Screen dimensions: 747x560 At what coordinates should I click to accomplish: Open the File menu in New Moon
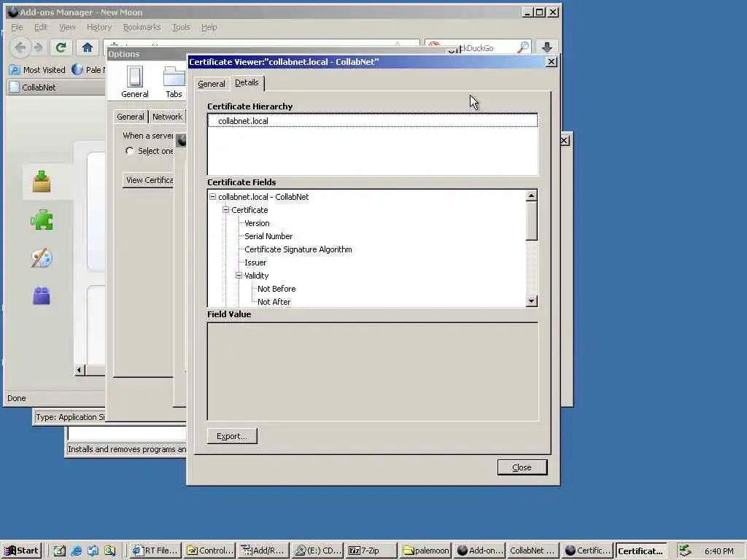point(17,27)
